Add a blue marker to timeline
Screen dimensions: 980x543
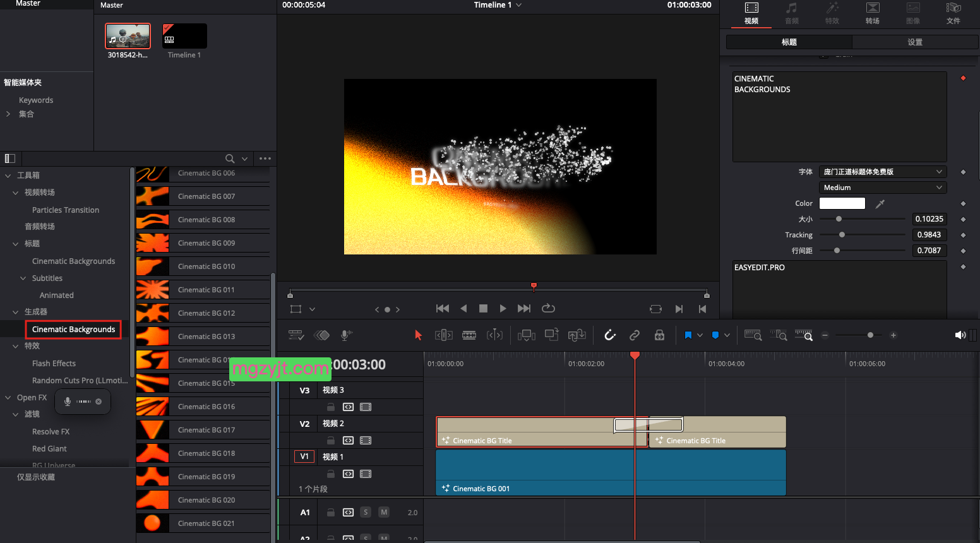point(715,335)
